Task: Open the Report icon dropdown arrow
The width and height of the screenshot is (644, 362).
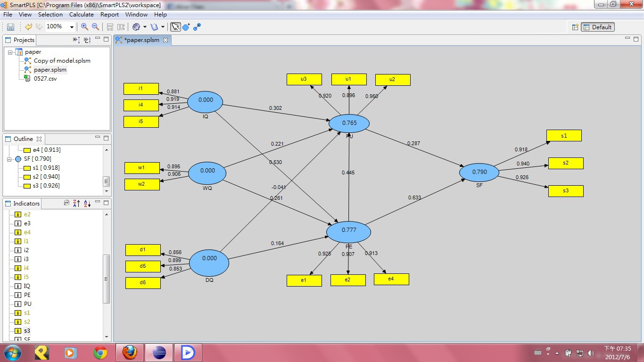Action: point(163,27)
